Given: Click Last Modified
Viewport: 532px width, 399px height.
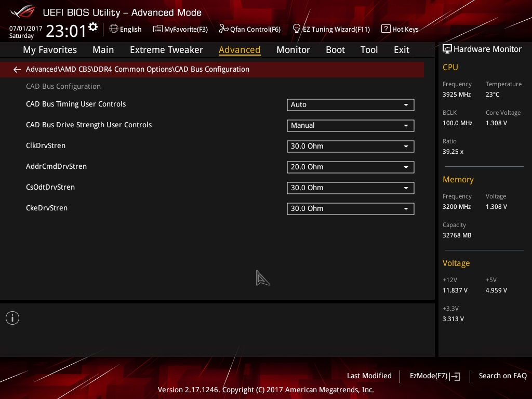Looking at the screenshot, I should tap(369, 376).
